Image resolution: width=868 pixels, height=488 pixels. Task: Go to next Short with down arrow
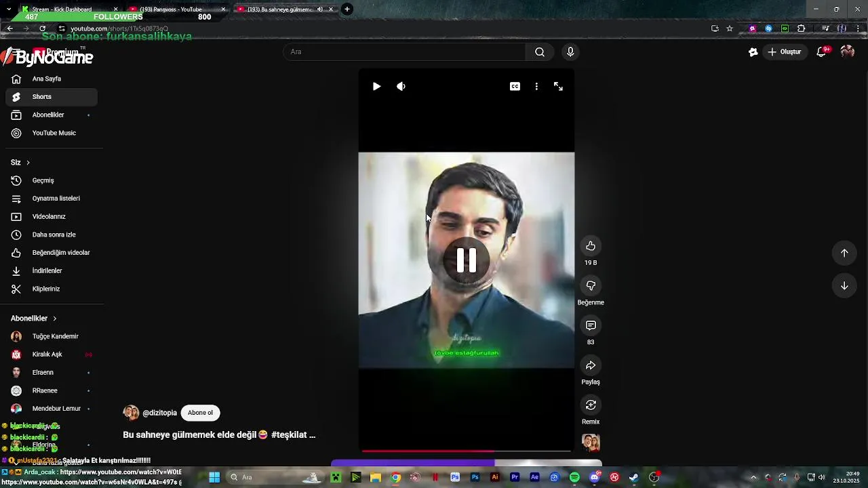[844, 285]
